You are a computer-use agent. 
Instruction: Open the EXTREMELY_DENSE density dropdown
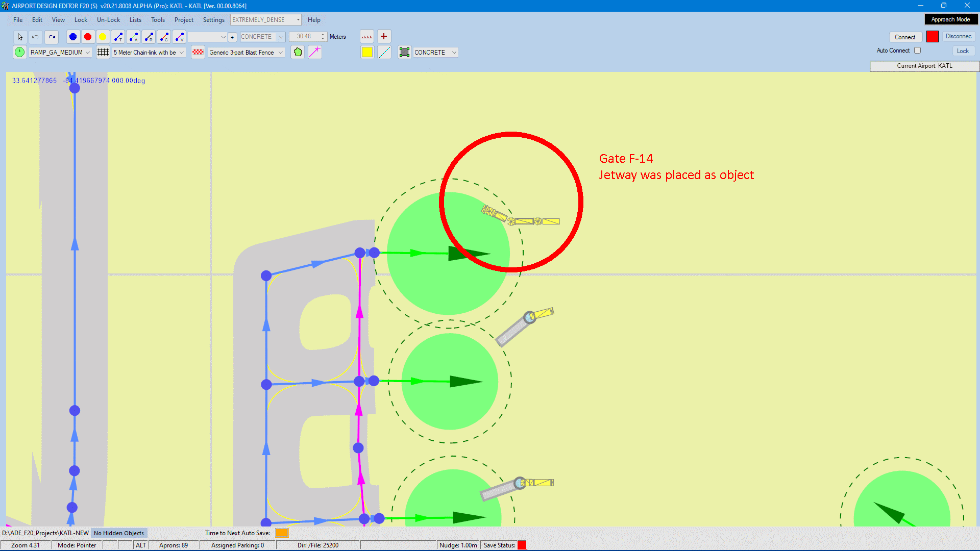[x=266, y=20]
